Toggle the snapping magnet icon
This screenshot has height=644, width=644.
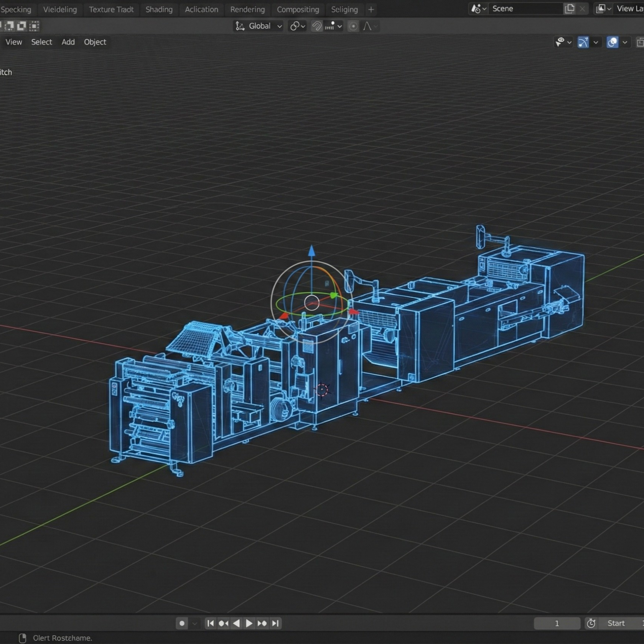[x=316, y=26]
